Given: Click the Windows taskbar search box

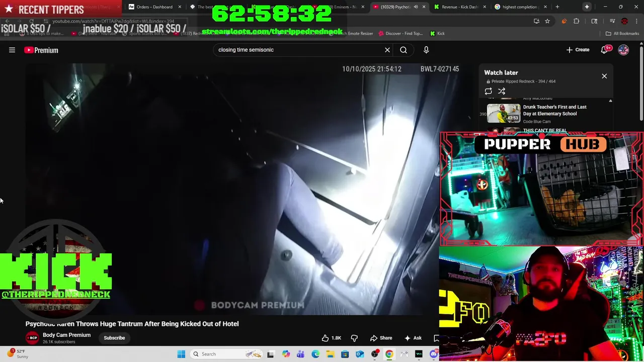Looking at the screenshot, I should coord(226,354).
